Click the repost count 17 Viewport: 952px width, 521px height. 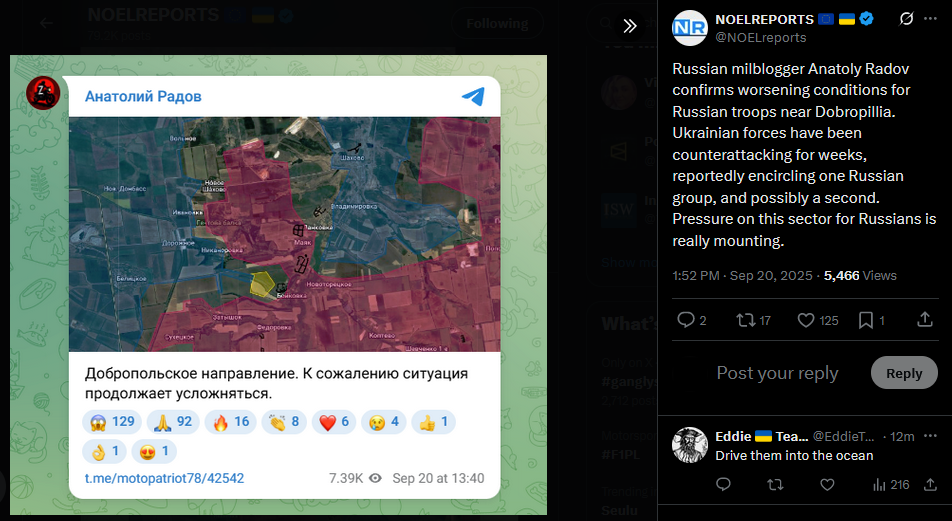(765, 321)
